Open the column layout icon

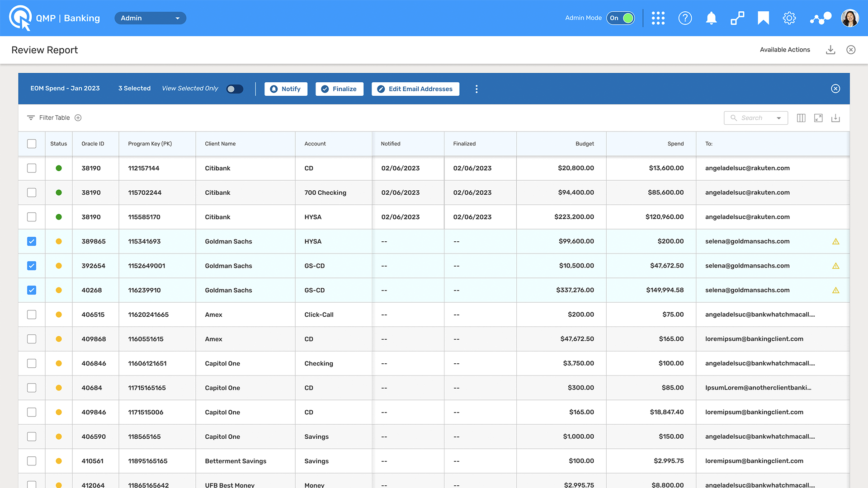click(801, 118)
